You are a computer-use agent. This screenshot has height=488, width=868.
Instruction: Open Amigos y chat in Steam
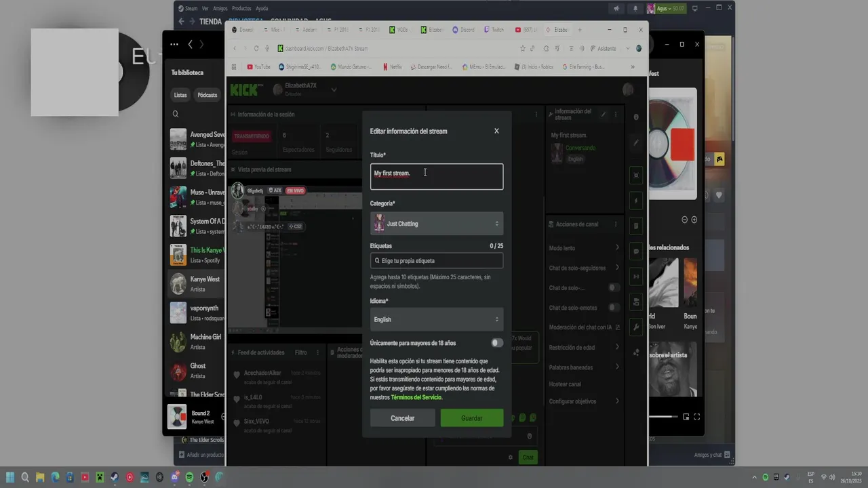712,455
